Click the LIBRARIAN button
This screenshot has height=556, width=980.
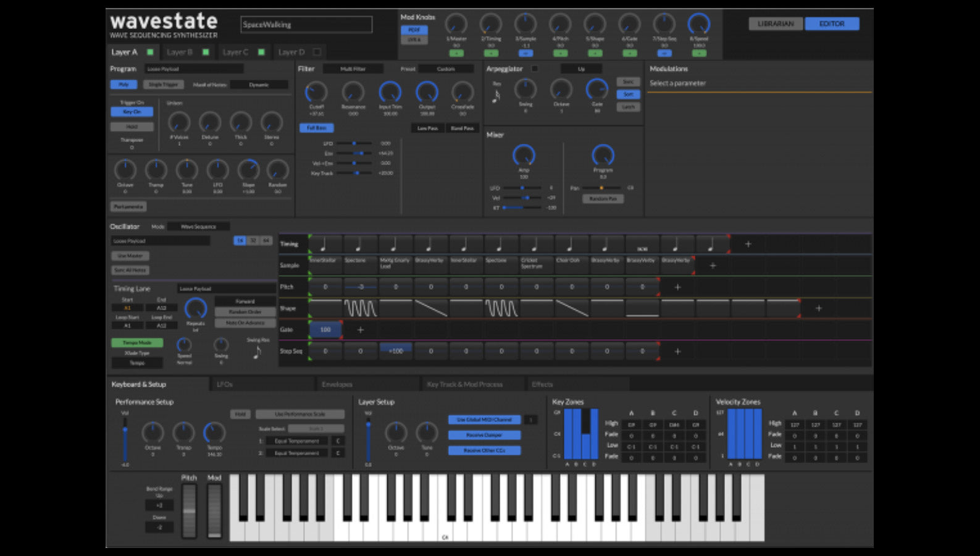pos(776,23)
